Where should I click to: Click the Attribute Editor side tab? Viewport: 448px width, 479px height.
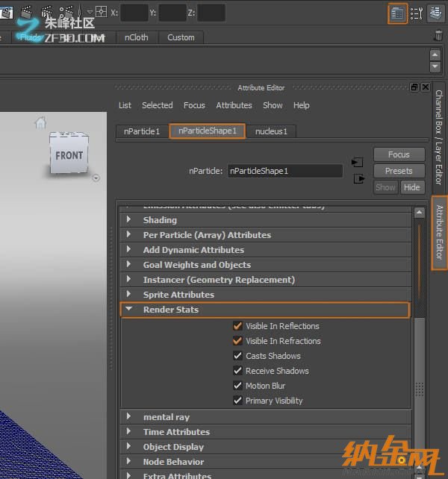click(440, 233)
